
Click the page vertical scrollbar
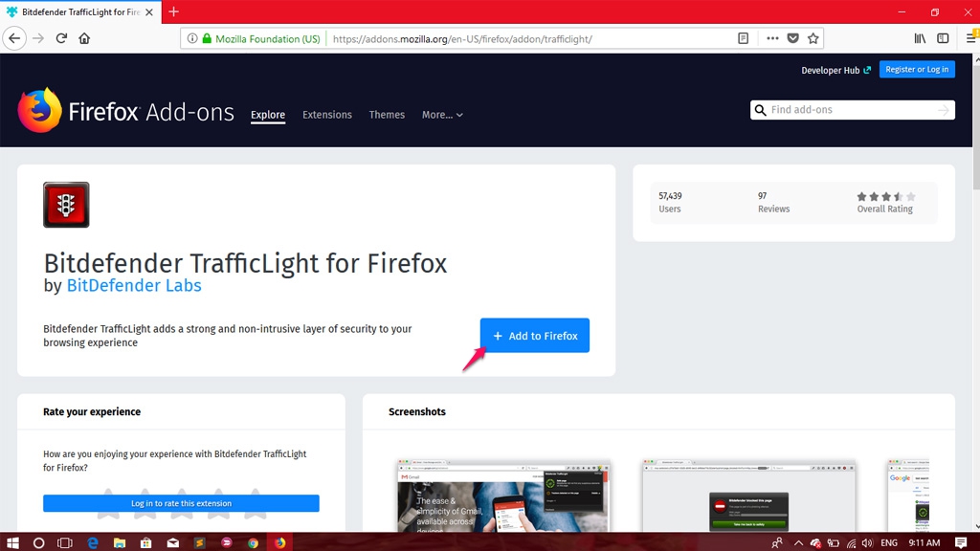(975, 125)
